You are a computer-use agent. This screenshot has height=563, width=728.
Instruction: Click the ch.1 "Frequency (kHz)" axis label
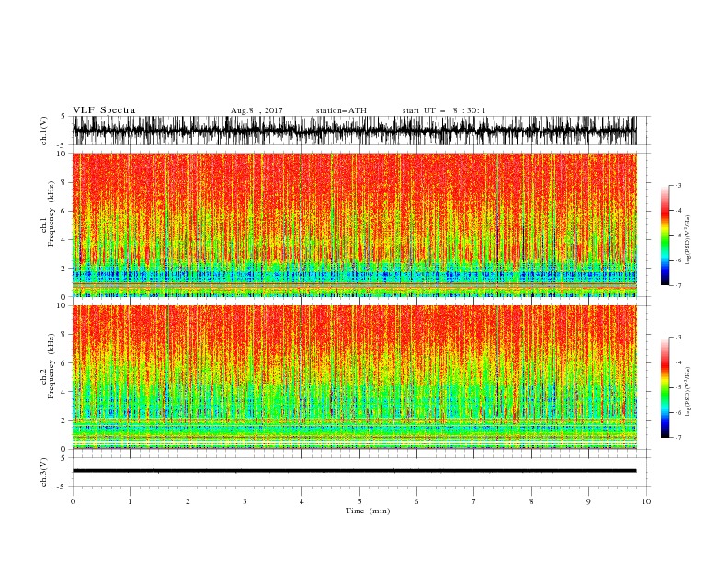tap(51, 214)
